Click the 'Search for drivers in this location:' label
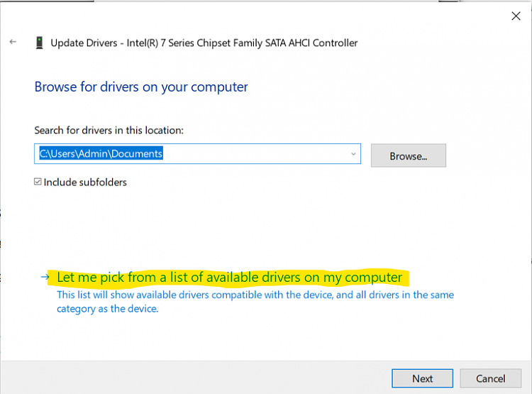This screenshot has width=532, height=394. [109, 131]
